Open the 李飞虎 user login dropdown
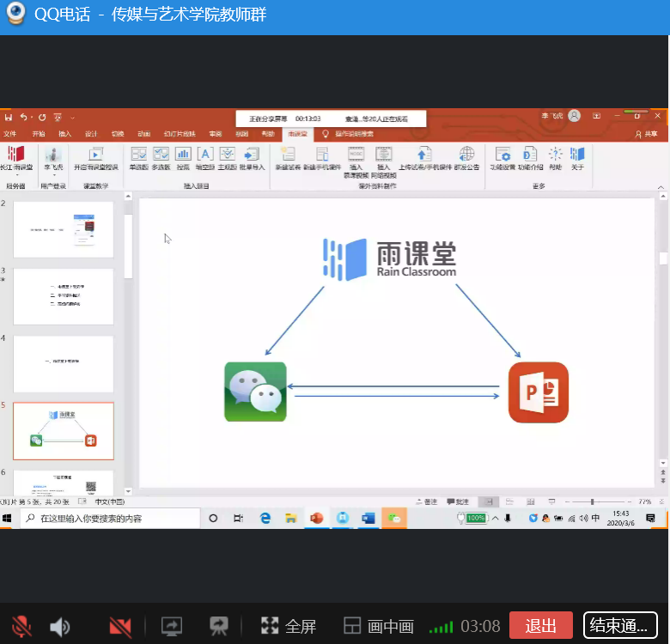Screen dimensions: 670x644 [x=53, y=161]
